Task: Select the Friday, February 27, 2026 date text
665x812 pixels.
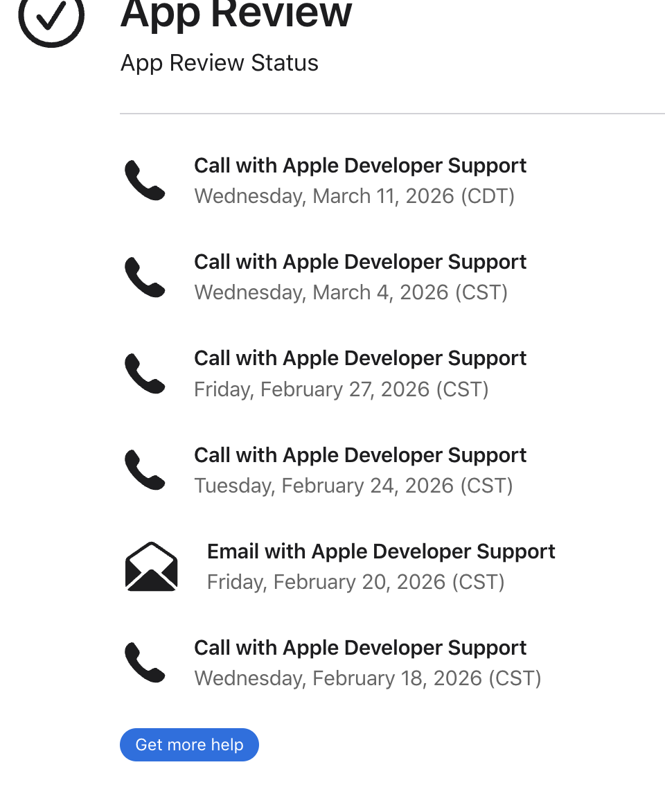Action: (341, 389)
